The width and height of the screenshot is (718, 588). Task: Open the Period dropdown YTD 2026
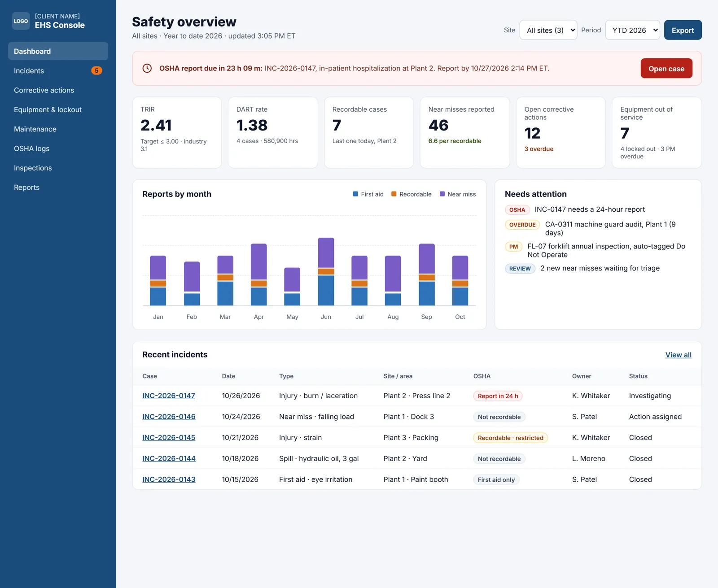632,30
